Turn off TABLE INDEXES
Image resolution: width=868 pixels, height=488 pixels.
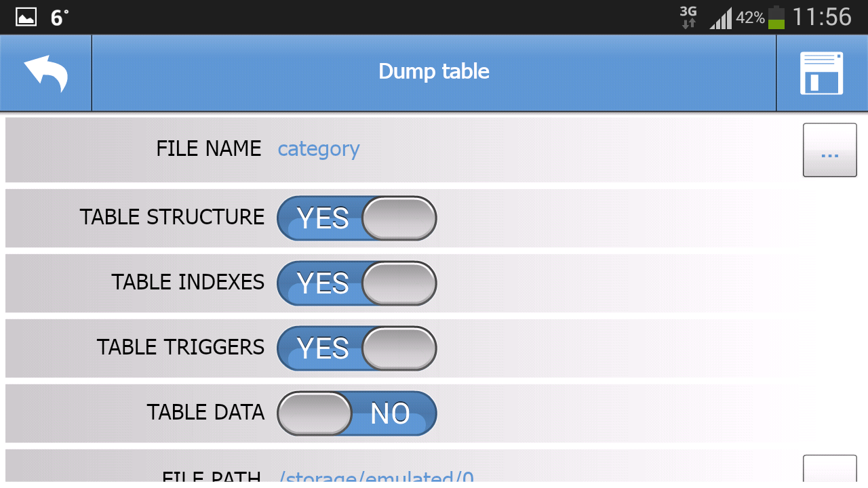tap(356, 283)
